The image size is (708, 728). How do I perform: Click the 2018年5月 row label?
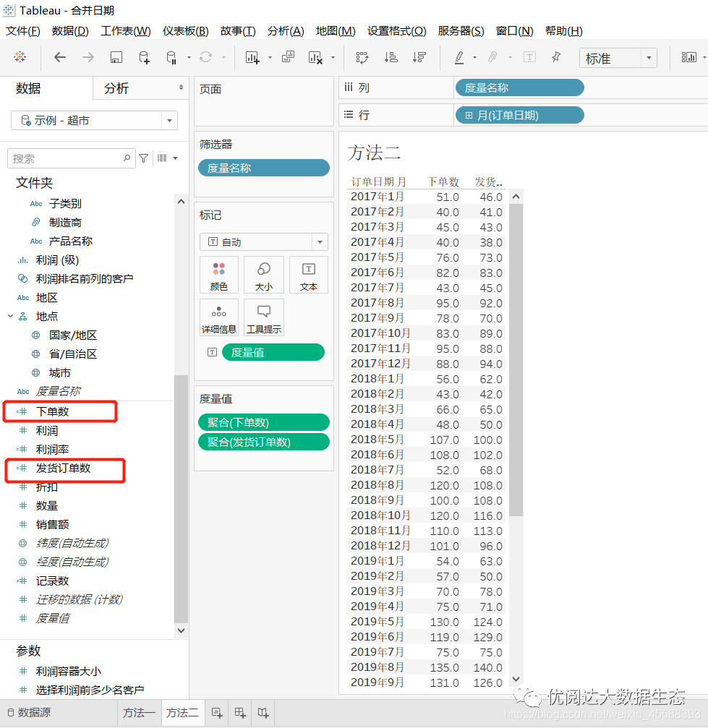point(378,440)
